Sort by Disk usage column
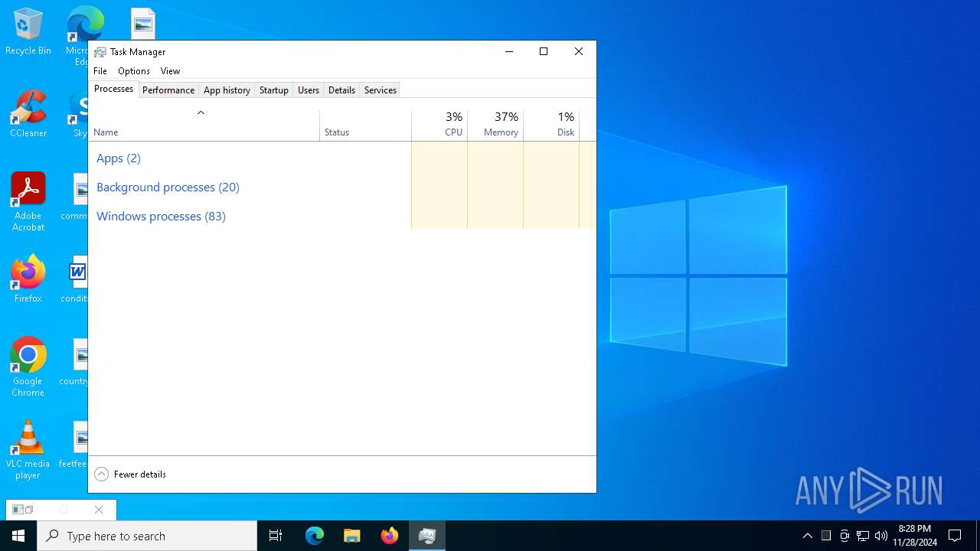 [x=551, y=126]
